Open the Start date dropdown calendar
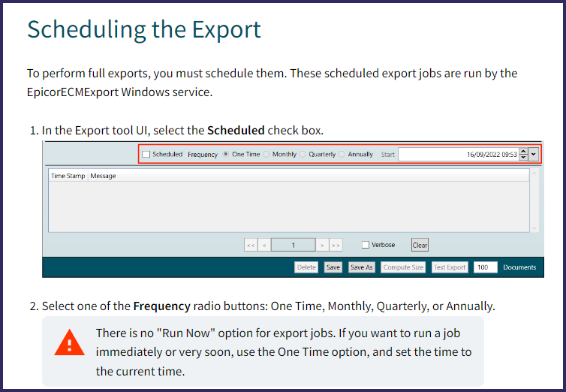The height and width of the screenshot is (392, 566). click(x=534, y=154)
